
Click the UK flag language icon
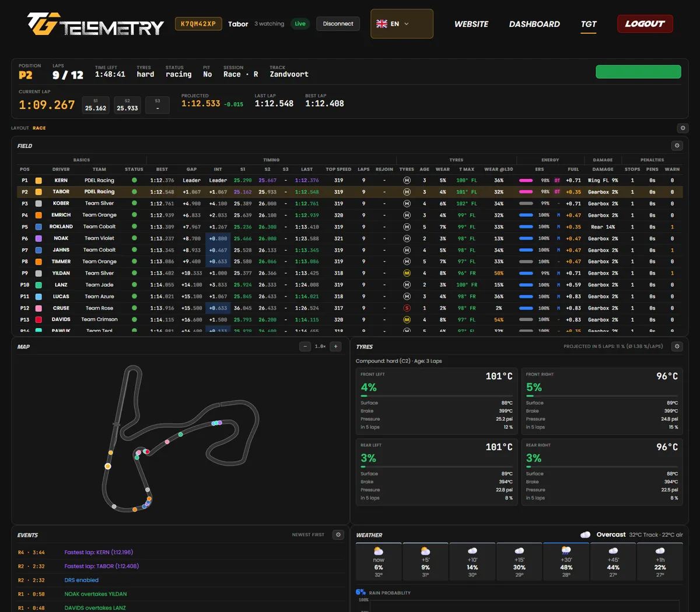click(382, 24)
